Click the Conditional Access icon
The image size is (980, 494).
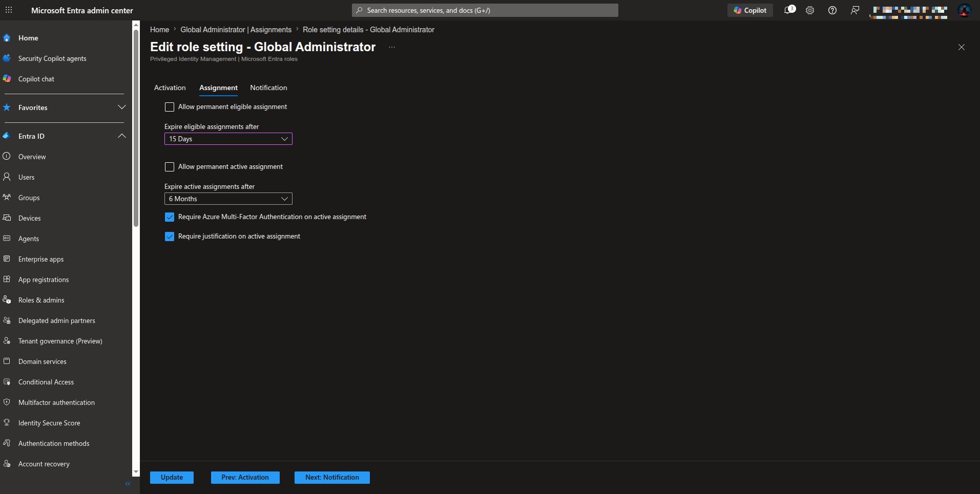pos(7,382)
